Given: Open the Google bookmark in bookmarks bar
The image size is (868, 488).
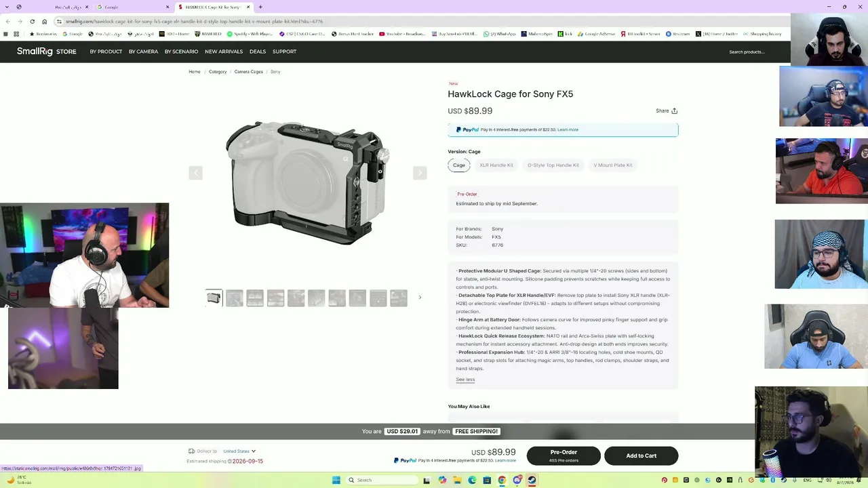Looking at the screenshot, I should tap(73, 34).
